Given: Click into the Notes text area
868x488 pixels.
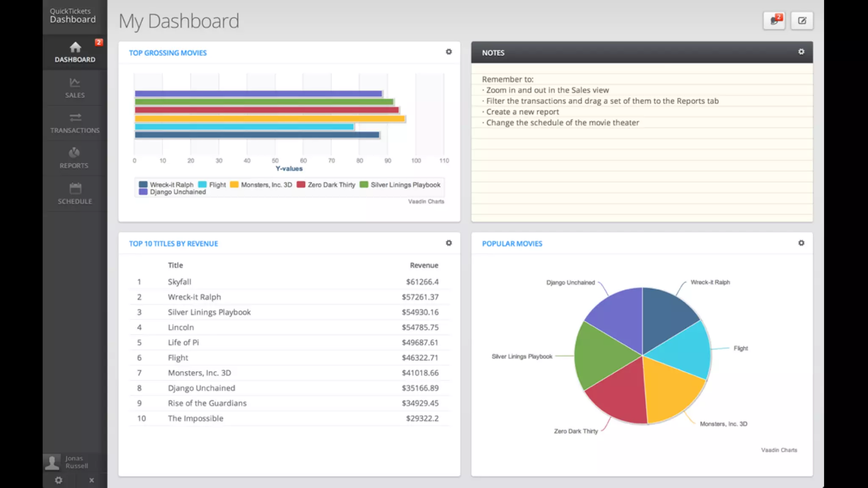Looking at the screenshot, I should pos(642,169).
